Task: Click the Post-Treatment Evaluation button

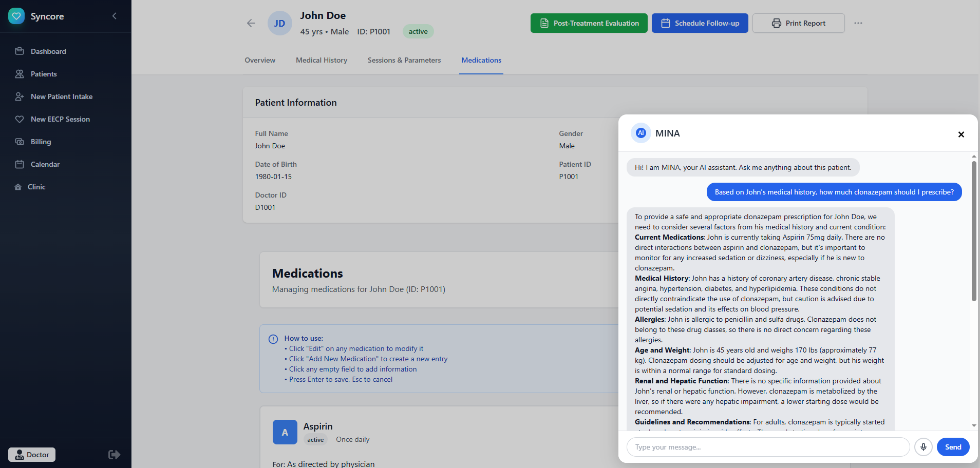Action: (589, 23)
